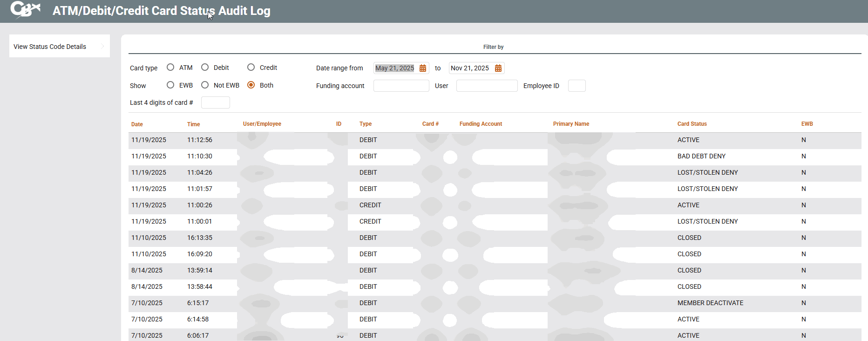Sort by the Time column header

pos(193,124)
